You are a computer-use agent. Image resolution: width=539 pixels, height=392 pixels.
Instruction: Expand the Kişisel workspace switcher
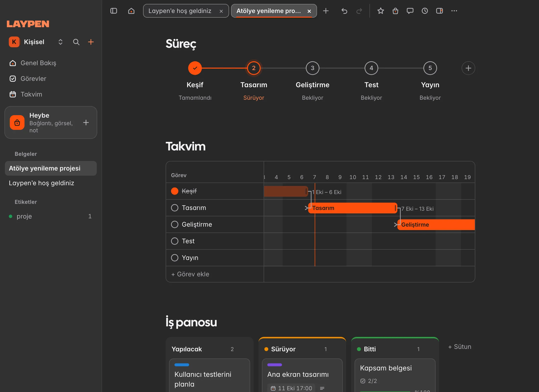(x=60, y=42)
